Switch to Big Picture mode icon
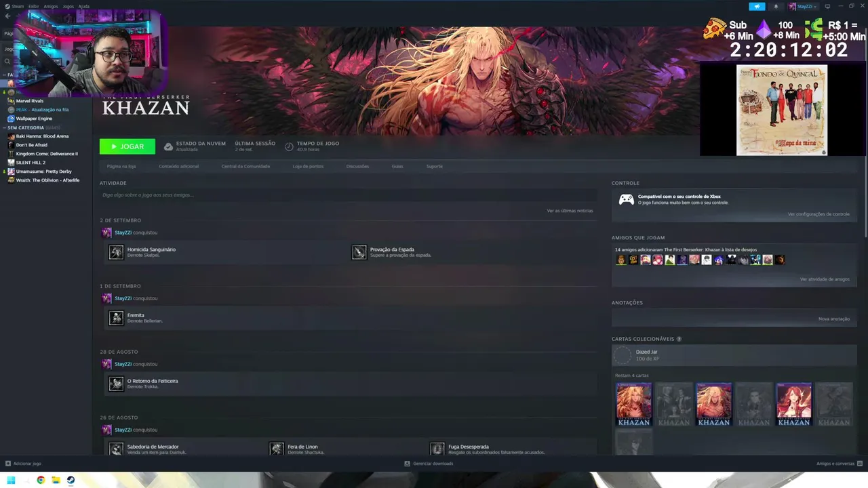Viewport: 868px width, 488px height. (x=827, y=6)
